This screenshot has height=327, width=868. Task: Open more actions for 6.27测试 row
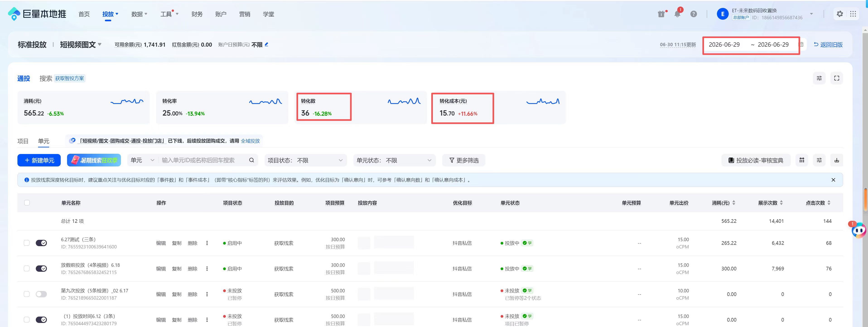(x=207, y=243)
